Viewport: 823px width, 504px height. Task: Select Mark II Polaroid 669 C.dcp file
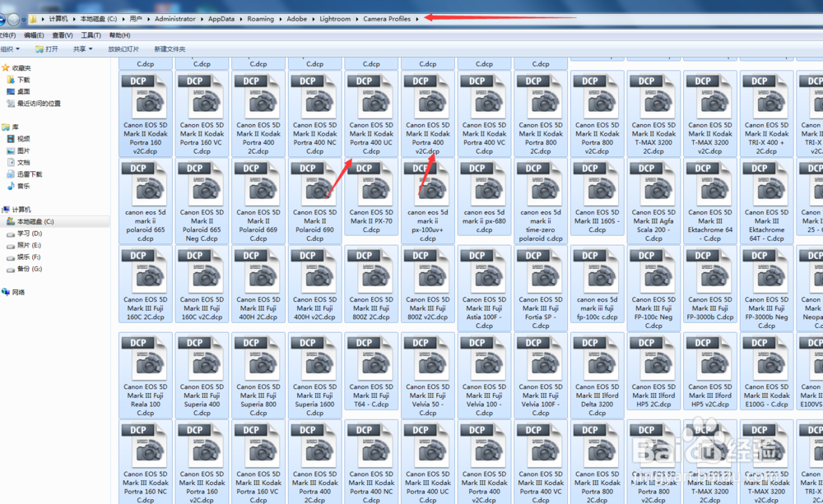[258, 201]
